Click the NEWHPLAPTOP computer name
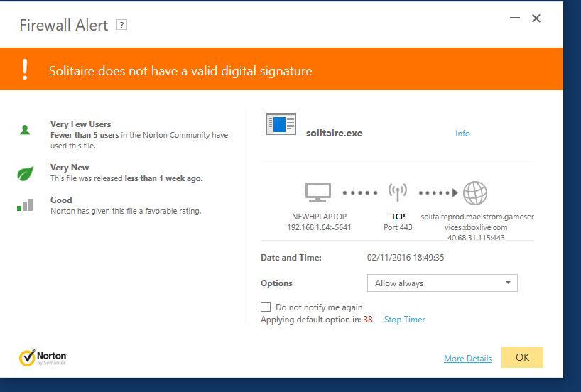 [319, 217]
